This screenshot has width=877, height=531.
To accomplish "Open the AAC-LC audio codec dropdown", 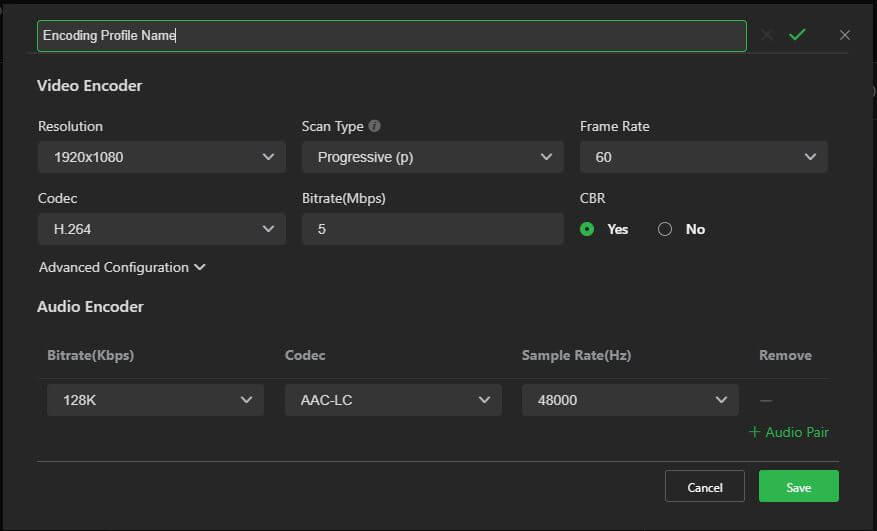I will [392, 400].
